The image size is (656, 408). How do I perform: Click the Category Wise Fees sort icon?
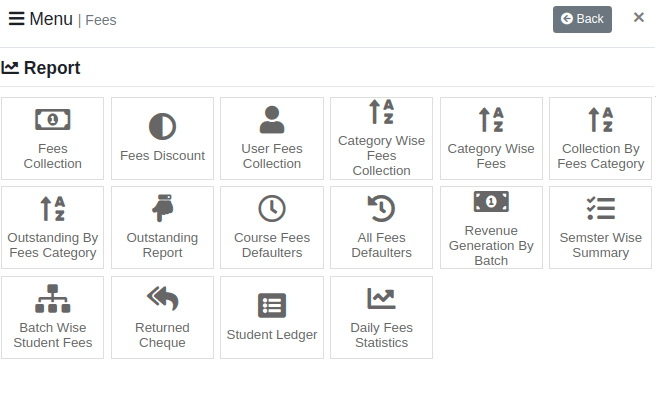(x=491, y=120)
